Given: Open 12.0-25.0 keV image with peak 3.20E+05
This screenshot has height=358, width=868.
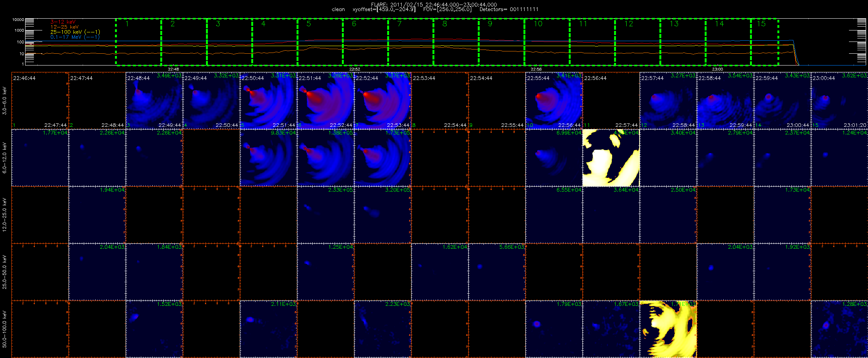Looking at the screenshot, I should [x=383, y=215].
